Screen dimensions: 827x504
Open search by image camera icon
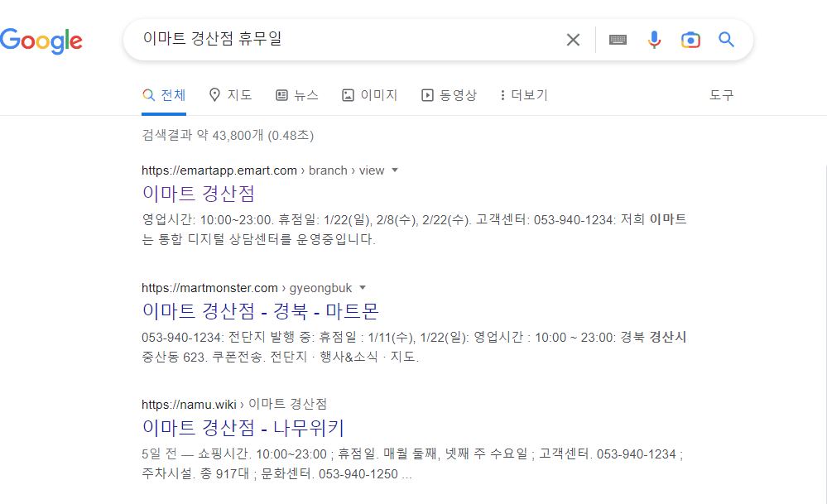point(690,40)
